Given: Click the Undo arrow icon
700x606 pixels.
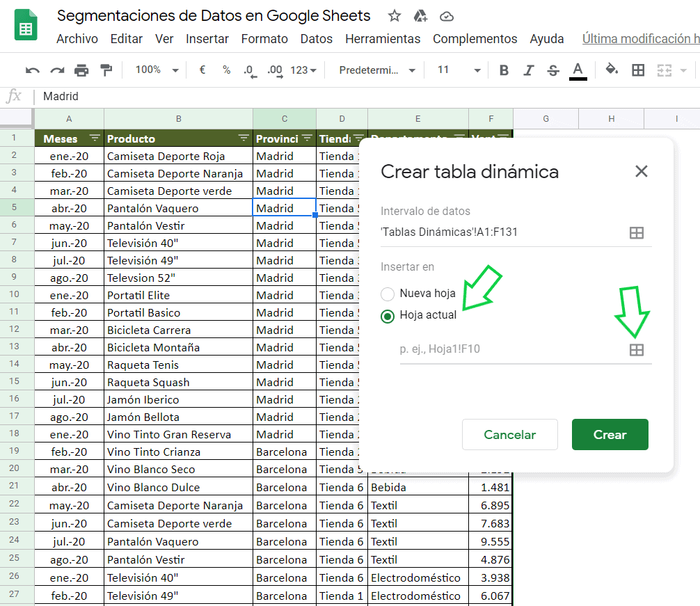Looking at the screenshot, I should tap(32, 70).
